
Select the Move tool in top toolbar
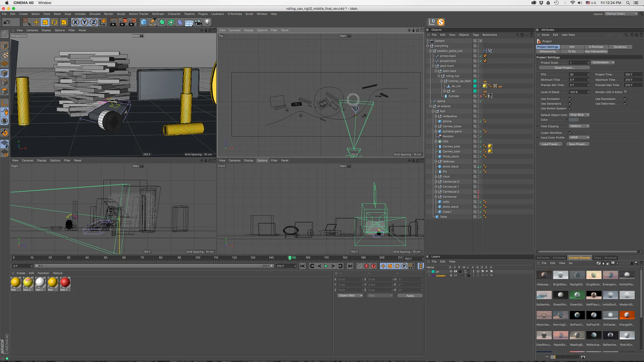36,22
